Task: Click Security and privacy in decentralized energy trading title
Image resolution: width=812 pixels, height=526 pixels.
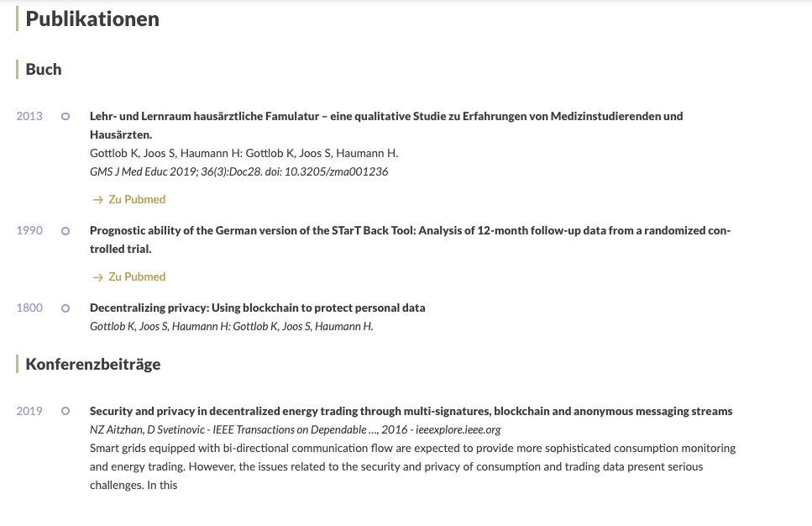Action: [x=411, y=411]
